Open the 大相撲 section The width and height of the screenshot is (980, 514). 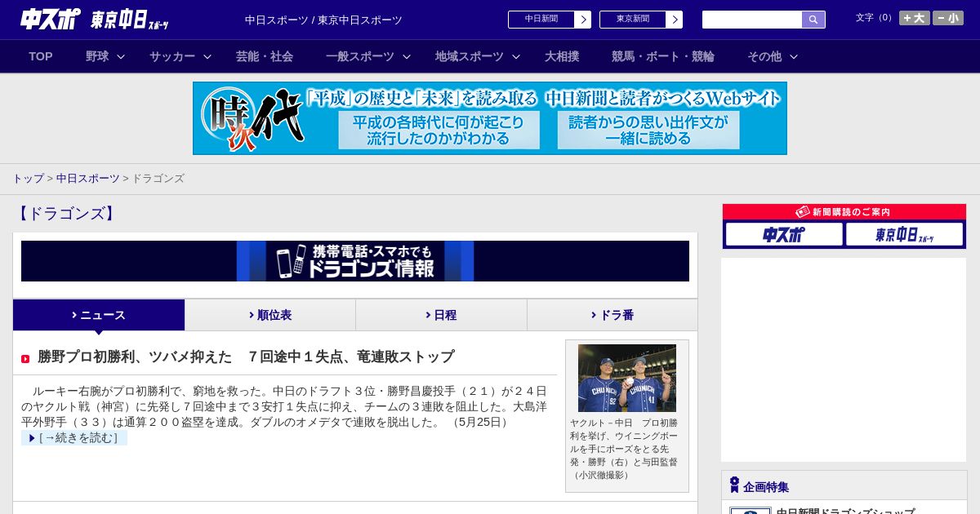[562, 56]
